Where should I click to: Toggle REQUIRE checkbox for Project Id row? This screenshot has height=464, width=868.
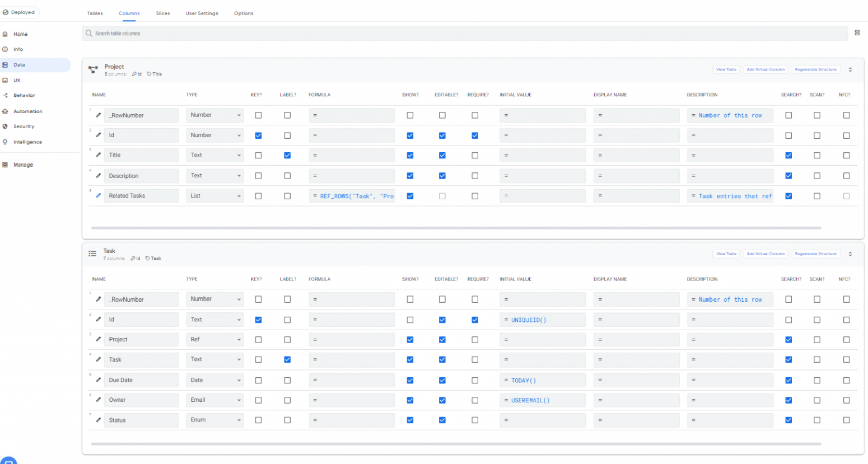click(475, 135)
